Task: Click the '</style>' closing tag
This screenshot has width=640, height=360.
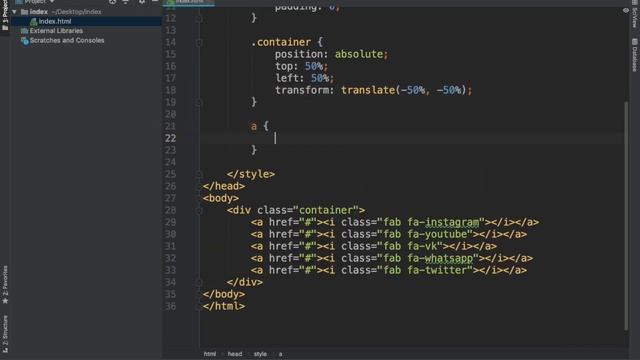Action: click(x=251, y=174)
